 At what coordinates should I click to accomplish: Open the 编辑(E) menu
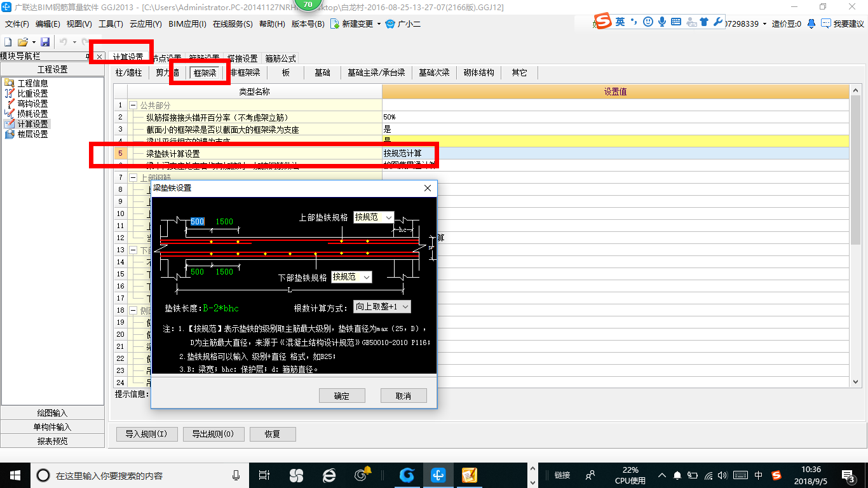click(48, 24)
